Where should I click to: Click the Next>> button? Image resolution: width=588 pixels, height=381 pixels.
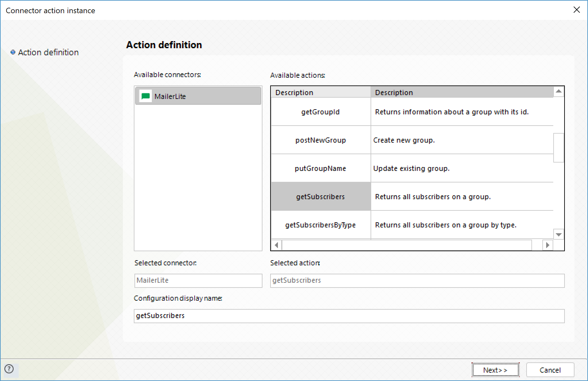495,370
